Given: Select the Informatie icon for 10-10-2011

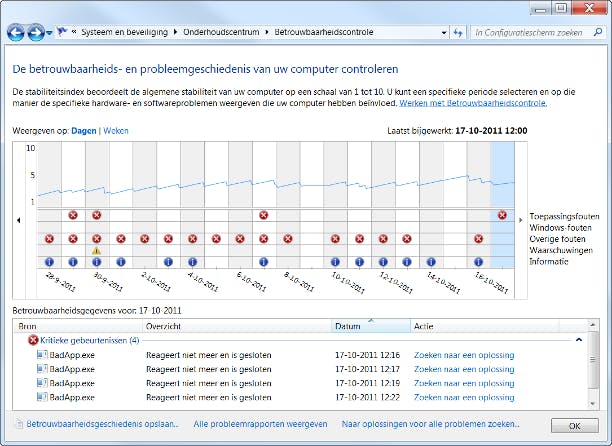Looking at the screenshot, I should coord(335,262).
